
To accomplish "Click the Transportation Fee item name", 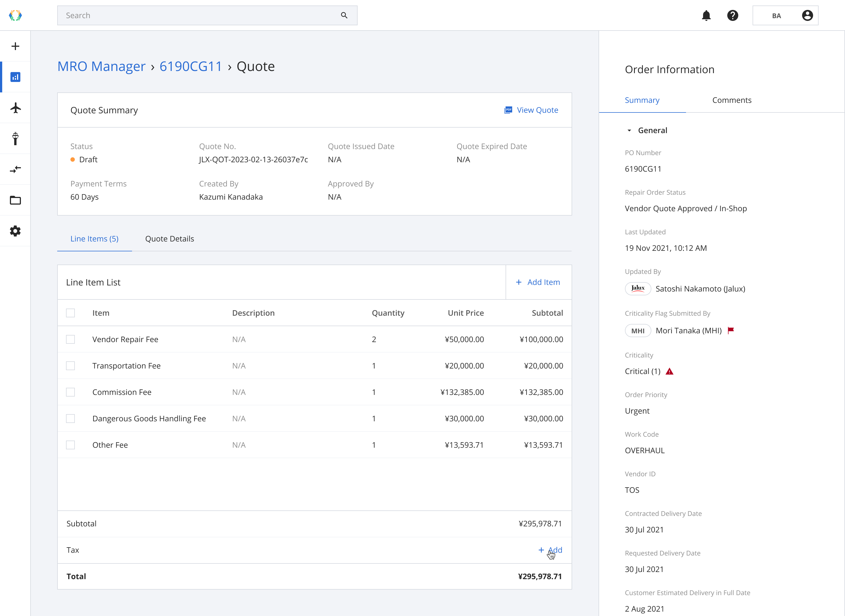I will point(127,366).
